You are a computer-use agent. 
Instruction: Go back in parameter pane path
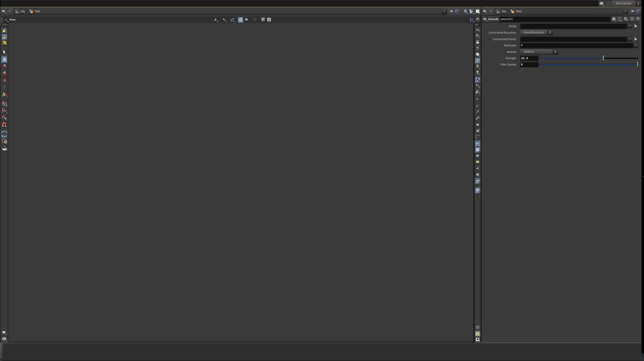(485, 11)
